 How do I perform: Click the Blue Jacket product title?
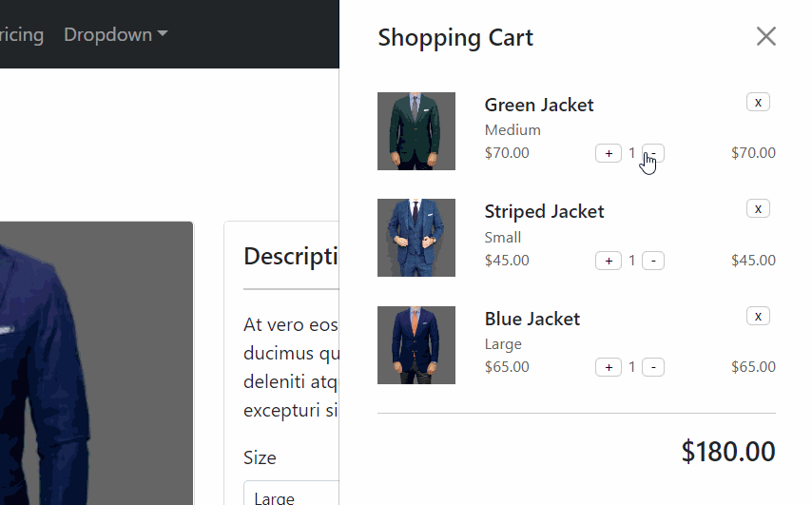pos(532,319)
